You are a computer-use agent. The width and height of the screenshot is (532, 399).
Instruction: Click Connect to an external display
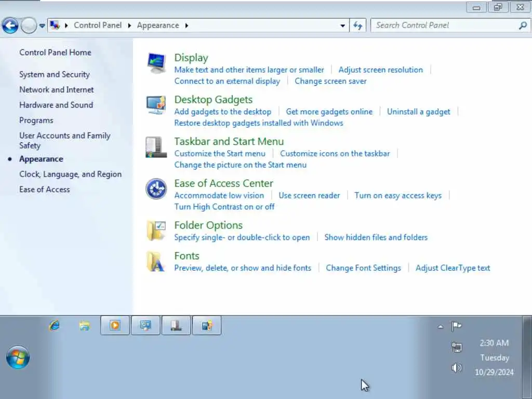click(227, 81)
